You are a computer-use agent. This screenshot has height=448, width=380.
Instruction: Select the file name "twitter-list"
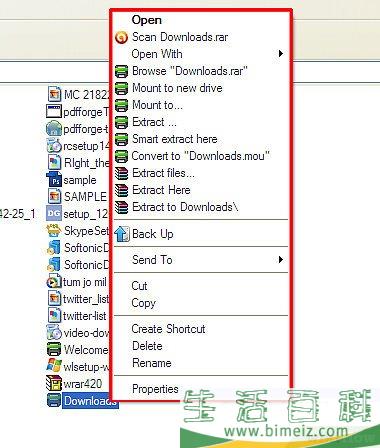coord(85,316)
